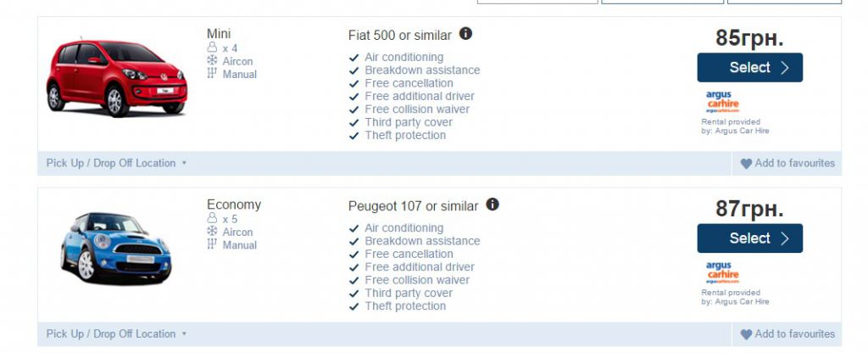Add the Mini car to favourites
The height and width of the screenshot is (353, 868).
coord(794,163)
